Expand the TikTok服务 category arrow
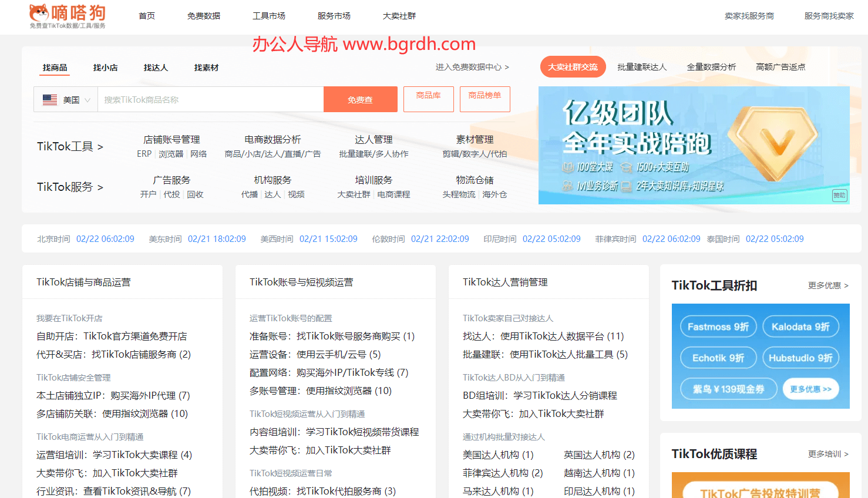Screen dimensions: 868x498 [x=100, y=187]
